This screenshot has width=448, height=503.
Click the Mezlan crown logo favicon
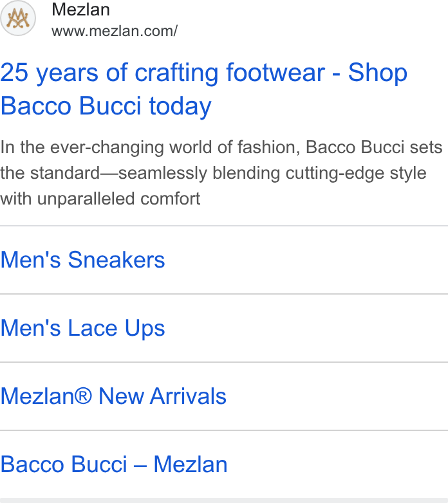coord(18,18)
